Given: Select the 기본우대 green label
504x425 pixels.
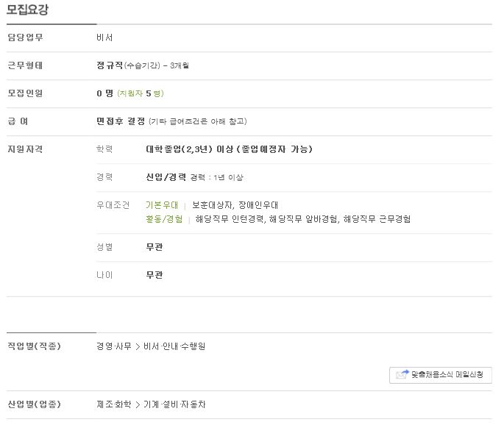Looking at the screenshot, I should pyautogui.click(x=162, y=205).
